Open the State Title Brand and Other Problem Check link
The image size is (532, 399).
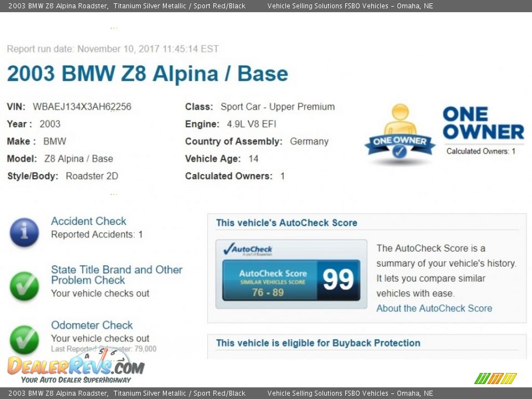pos(117,275)
